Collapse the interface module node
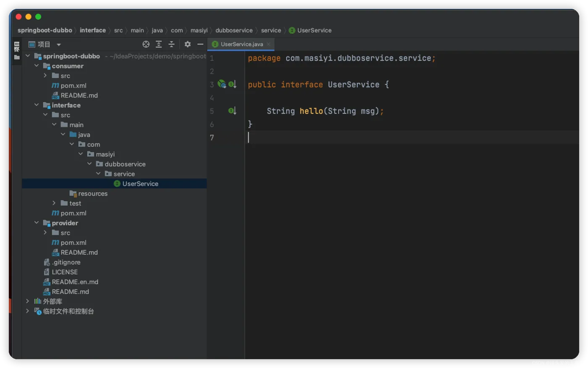Image resolution: width=588 pixels, height=368 pixels. [x=37, y=105]
